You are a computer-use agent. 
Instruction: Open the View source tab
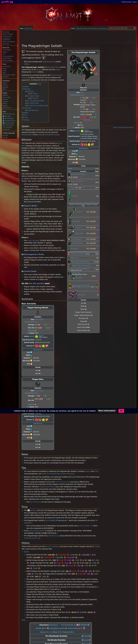pos(92,29)
